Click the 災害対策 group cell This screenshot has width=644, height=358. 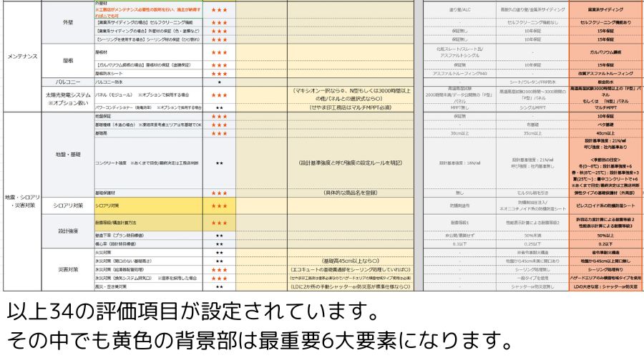click(x=68, y=270)
